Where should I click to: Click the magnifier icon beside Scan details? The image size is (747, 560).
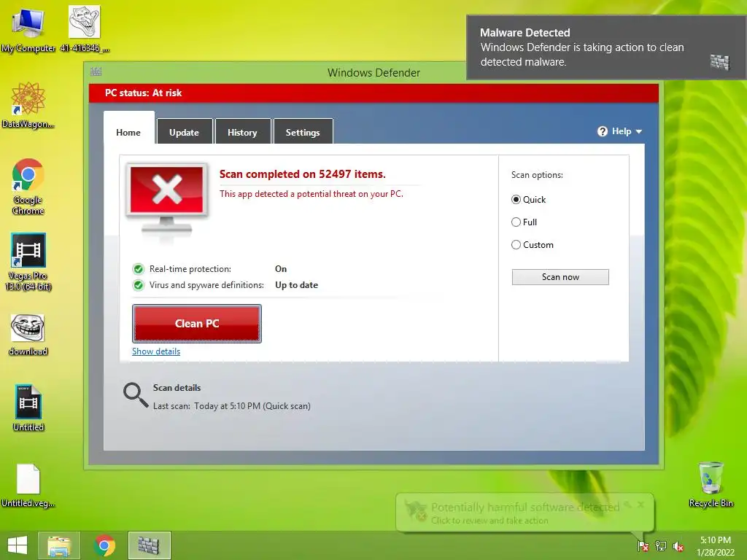tap(136, 395)
